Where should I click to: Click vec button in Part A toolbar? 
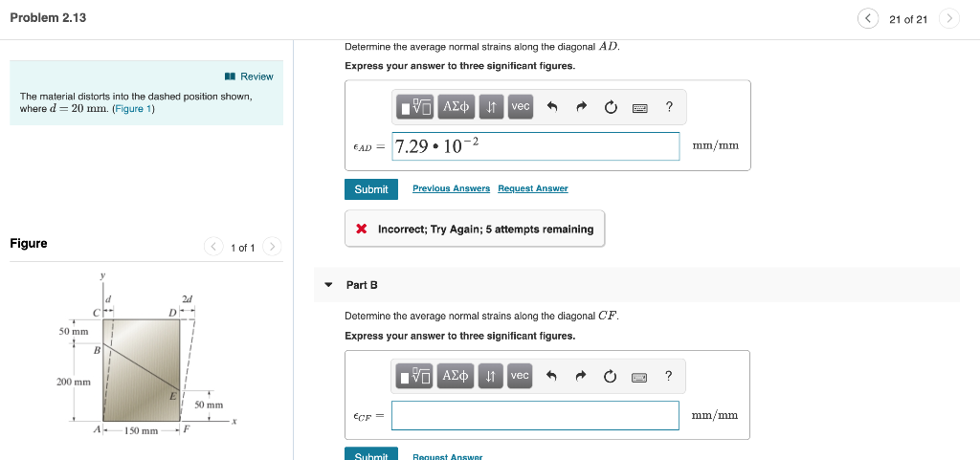tap(520, 107)
